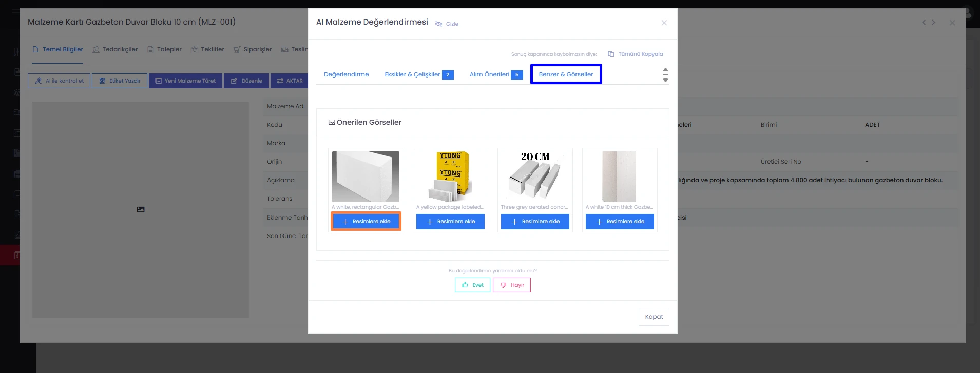This screenshot has height=373, width=980.
Task: Click the Düzenle edit button
Action: 246,81
